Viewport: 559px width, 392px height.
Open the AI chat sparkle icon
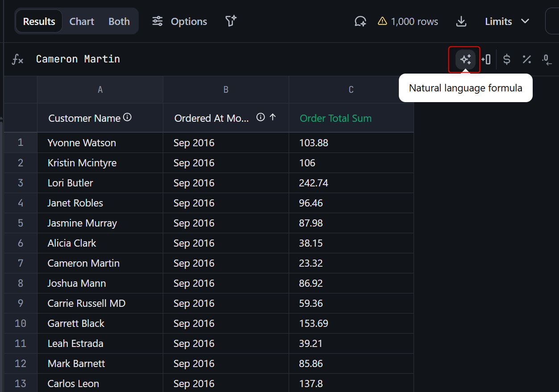click(360, 21)
